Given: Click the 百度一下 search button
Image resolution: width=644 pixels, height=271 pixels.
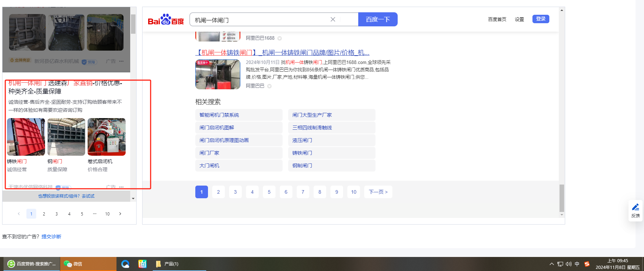Looking at the screenshot, I should 378,19.
